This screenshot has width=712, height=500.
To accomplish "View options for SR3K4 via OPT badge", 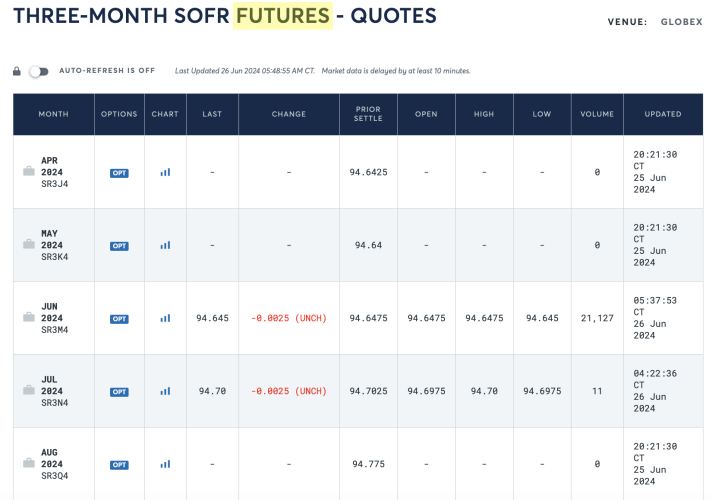I will (x=119, y=246).
